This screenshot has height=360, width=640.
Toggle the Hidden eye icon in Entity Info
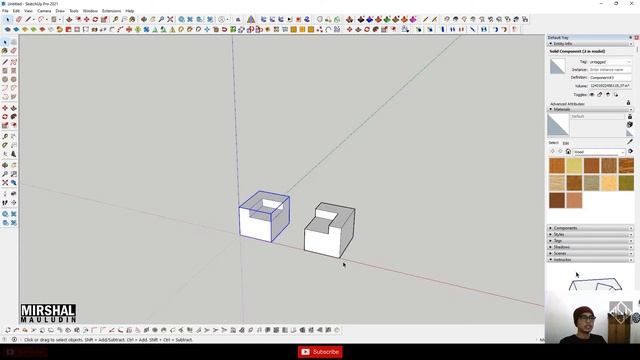click(x=592, y=95)
